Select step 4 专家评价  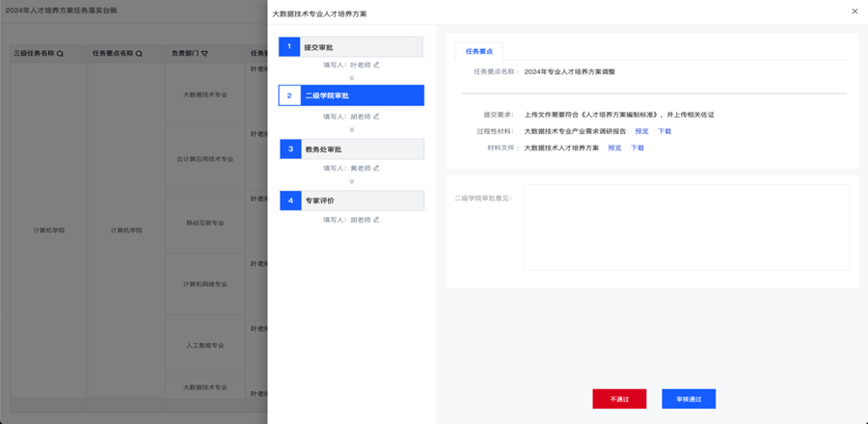click(x=351, y=200)
